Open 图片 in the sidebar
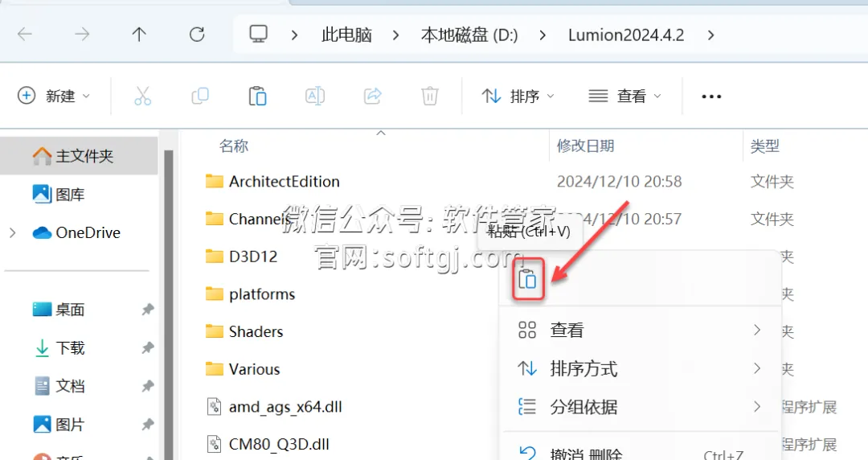Screen dimensions: 868x460 point(59,425)
